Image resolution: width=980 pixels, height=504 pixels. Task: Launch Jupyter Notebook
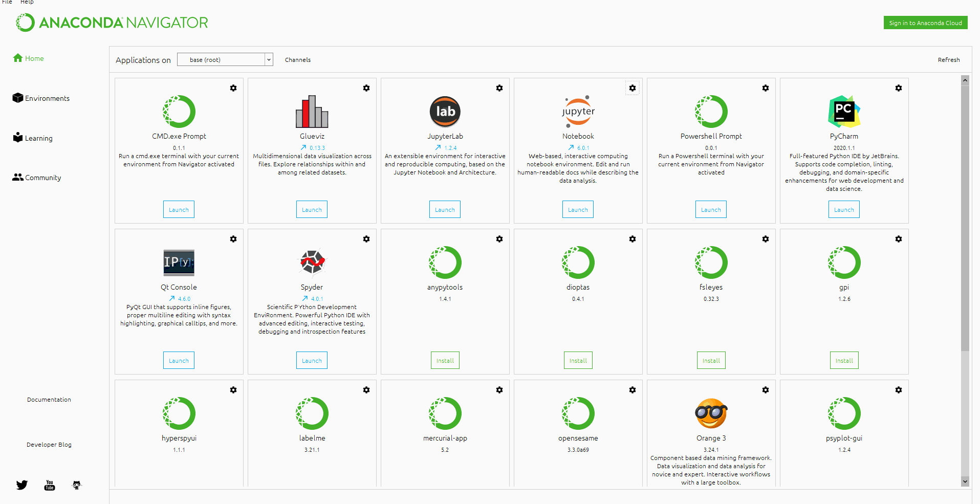pyautogui.click(x=578, y=209)
